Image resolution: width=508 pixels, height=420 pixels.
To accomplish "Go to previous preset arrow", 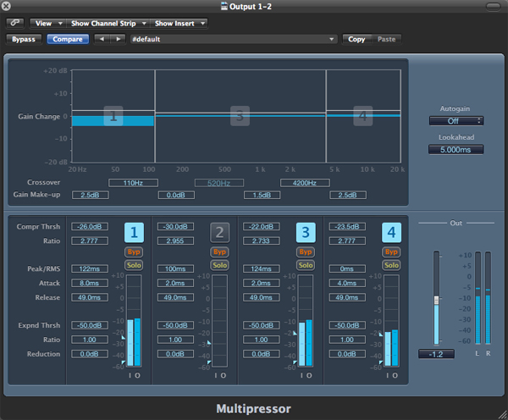I will coord(102,39).
